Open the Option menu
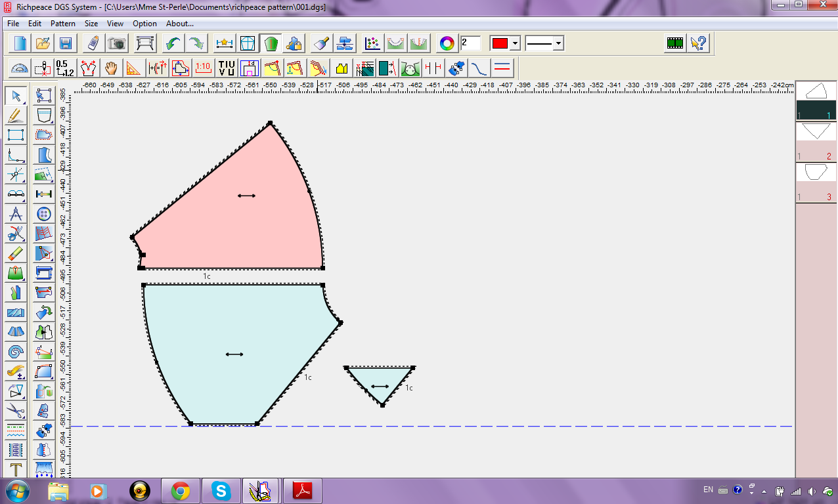Screen dimensions: 838x504 click(144, 24)
